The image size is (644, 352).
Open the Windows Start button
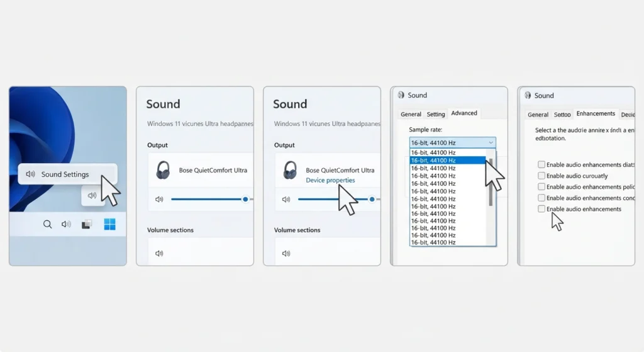(109, 224)
